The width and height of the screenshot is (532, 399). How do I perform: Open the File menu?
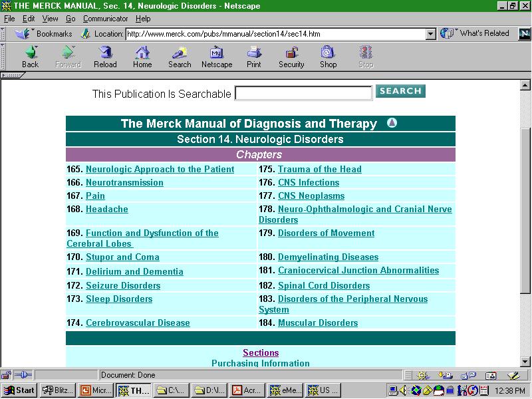click(x=9, y=19)
